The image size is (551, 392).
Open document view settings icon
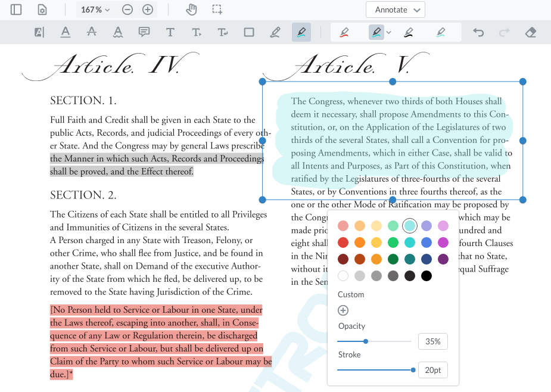(x=42, y=10)
